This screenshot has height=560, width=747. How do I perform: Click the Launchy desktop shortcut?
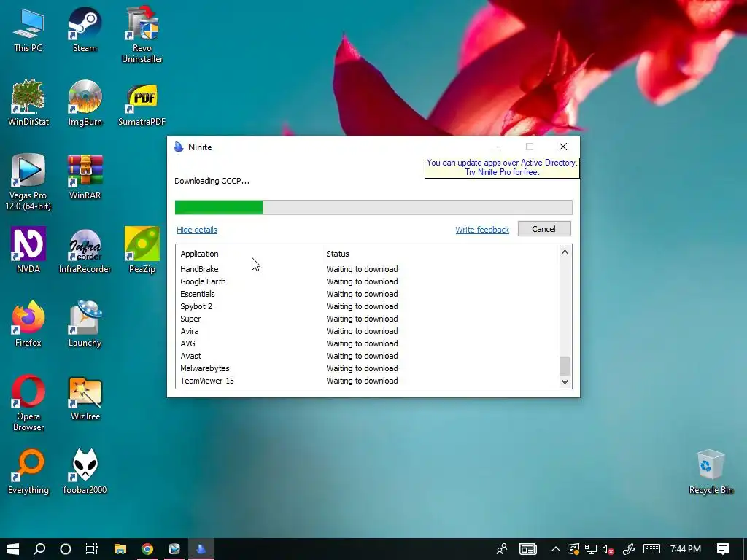(x=85, y=324)
